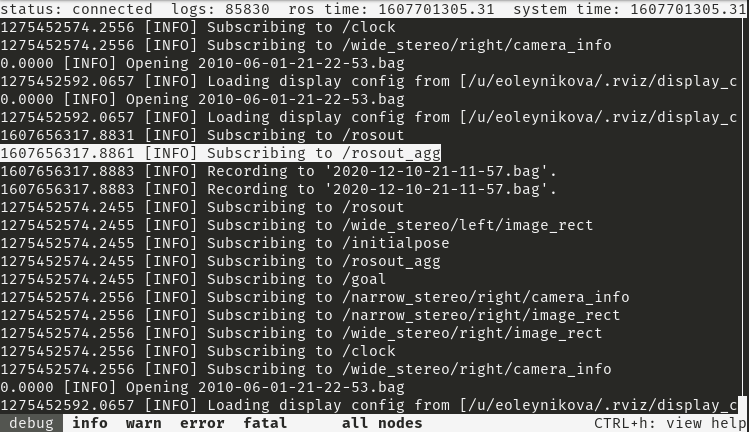Viewport: 749px width, 432px height.
Task: Select the /rosout line just above highlighted row
Action: pos(202,135)
